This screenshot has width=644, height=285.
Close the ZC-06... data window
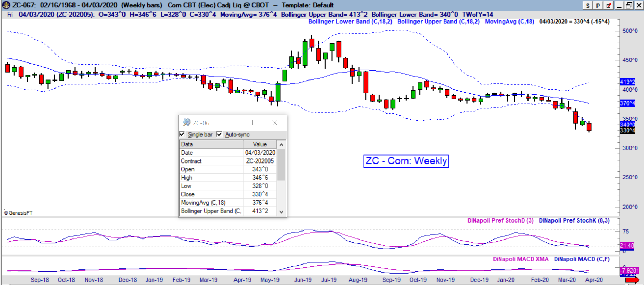[275, 123]
